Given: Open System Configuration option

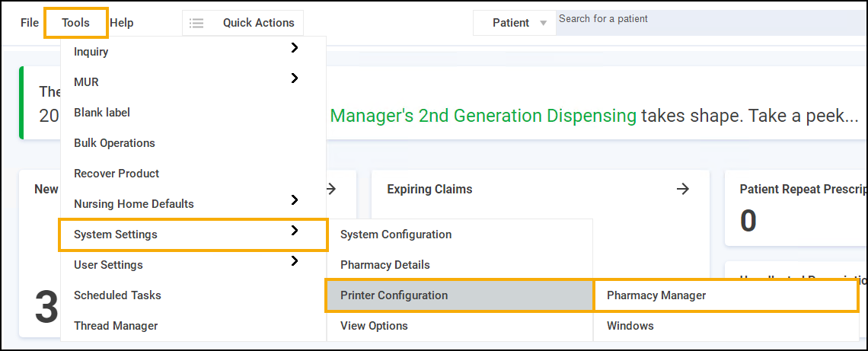Looking at the screenshot, I should click(x=396, y=235).
